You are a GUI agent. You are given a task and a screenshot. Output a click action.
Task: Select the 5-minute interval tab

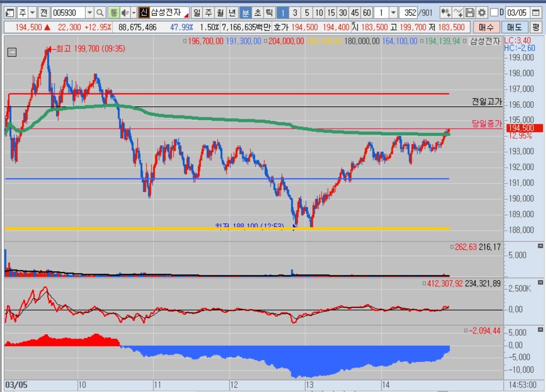click(x=307, y=13)
